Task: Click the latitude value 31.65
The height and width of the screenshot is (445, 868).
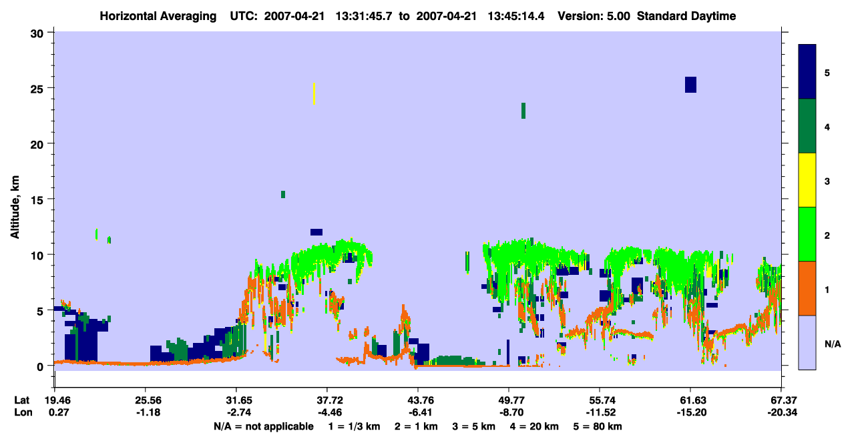Action: 236,400
